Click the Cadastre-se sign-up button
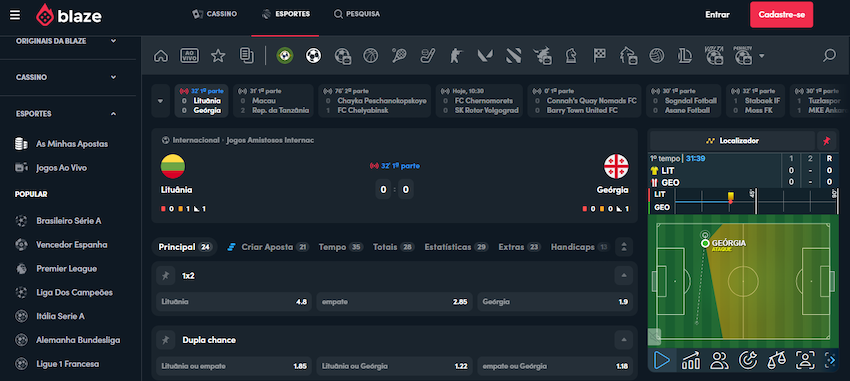The width and height of the screenshot is (850, 381). click(781, 15)
